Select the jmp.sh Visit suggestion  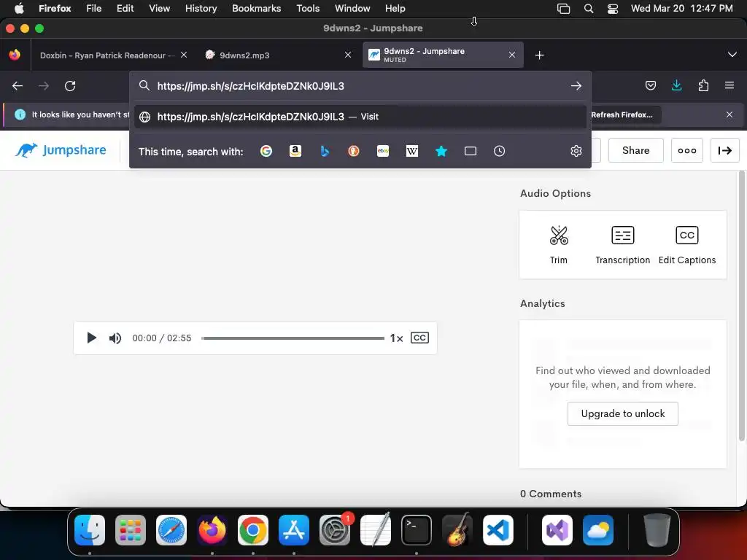coord(360,117)
